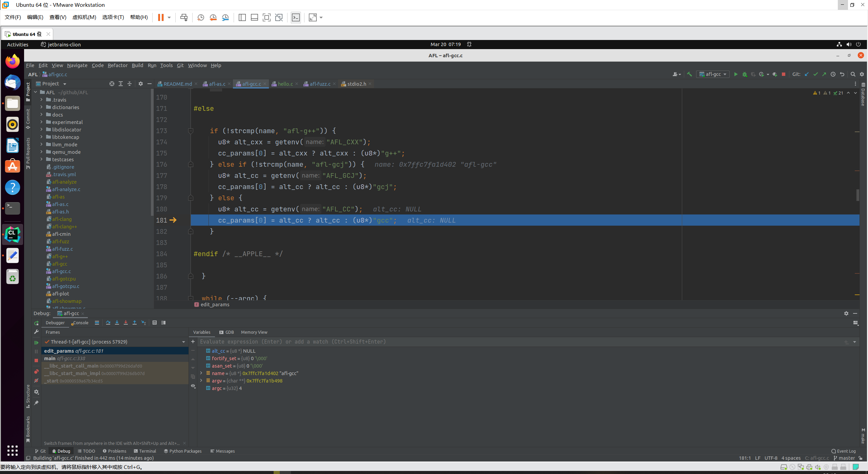Toggle Mute Breakpoints icon
868x474 pixels.
tap(36, 380)
